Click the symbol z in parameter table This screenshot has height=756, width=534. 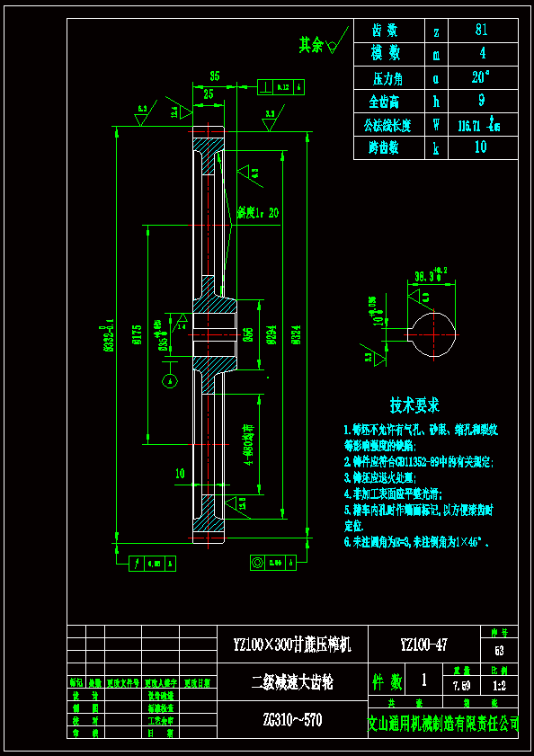click(x=437, y=31)
